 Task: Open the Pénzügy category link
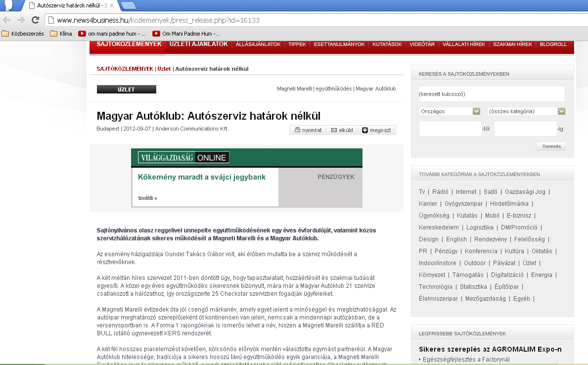446,251
